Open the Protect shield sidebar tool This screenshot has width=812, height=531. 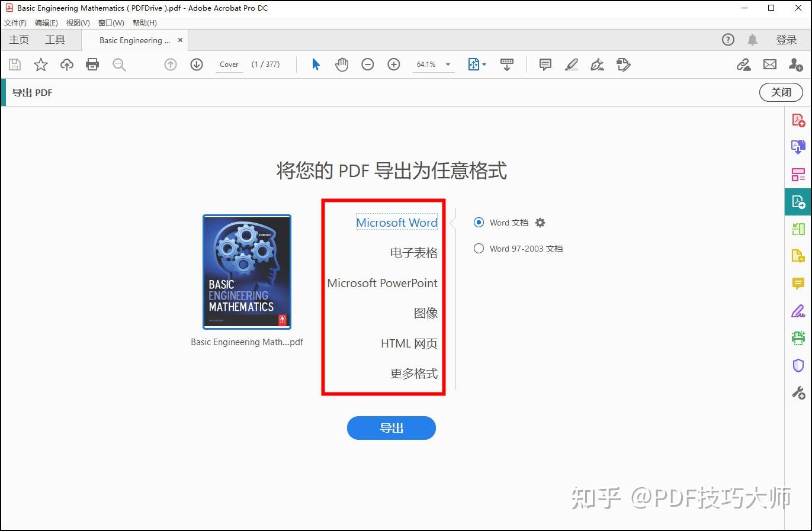pyautogui.click(x=798, y=365)
